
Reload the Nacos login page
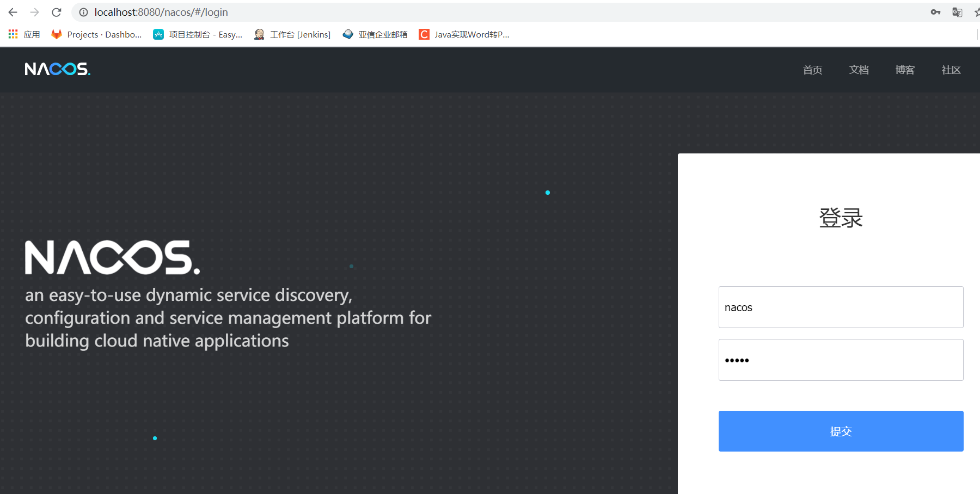pos(57,12)
